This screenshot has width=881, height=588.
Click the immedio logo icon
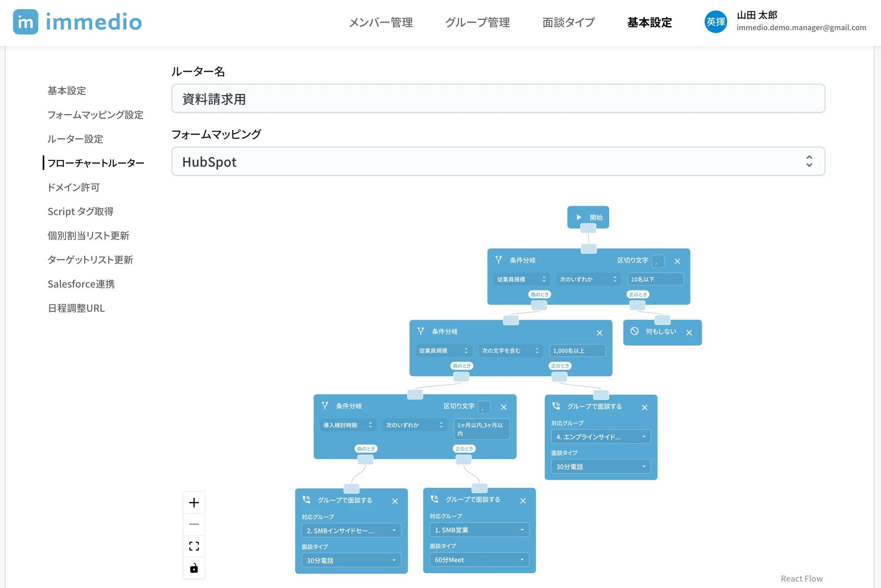[26, 22]
